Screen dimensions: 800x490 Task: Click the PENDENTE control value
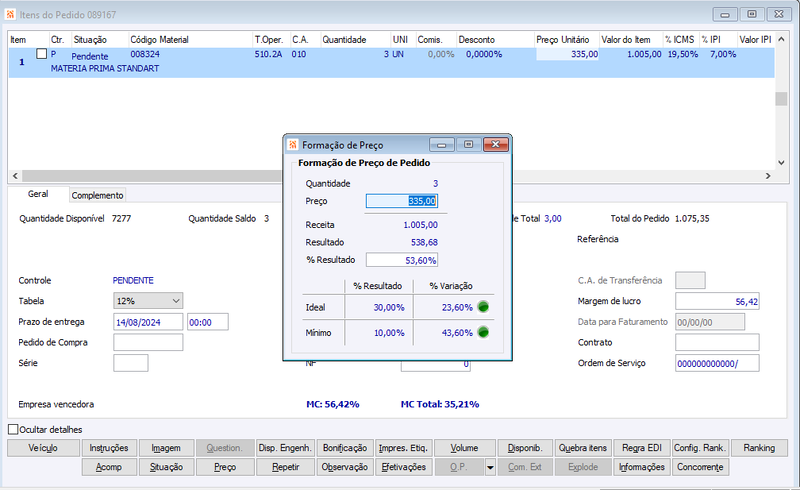133,280
